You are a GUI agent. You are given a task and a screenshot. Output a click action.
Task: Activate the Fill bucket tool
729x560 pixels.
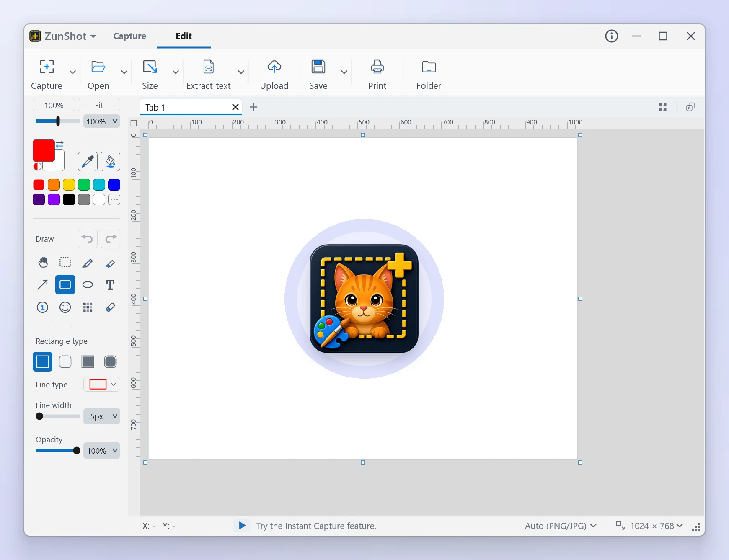[110, 161]
